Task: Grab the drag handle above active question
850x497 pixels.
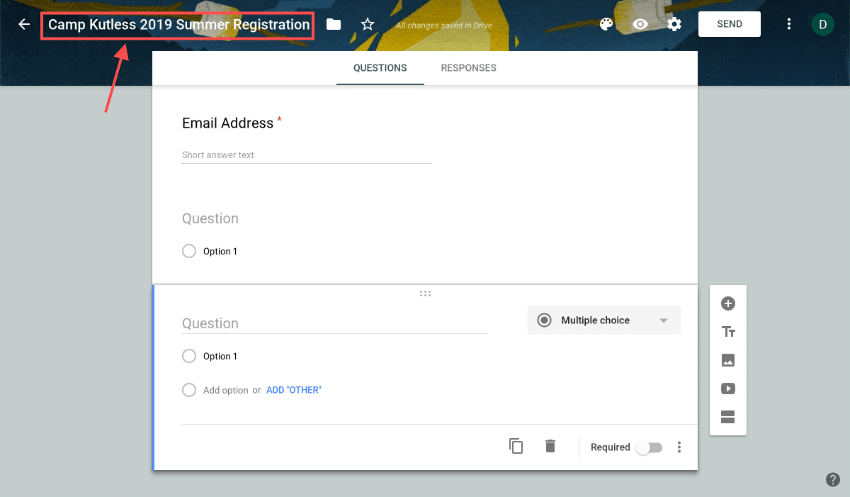Action: pos(425,294)
